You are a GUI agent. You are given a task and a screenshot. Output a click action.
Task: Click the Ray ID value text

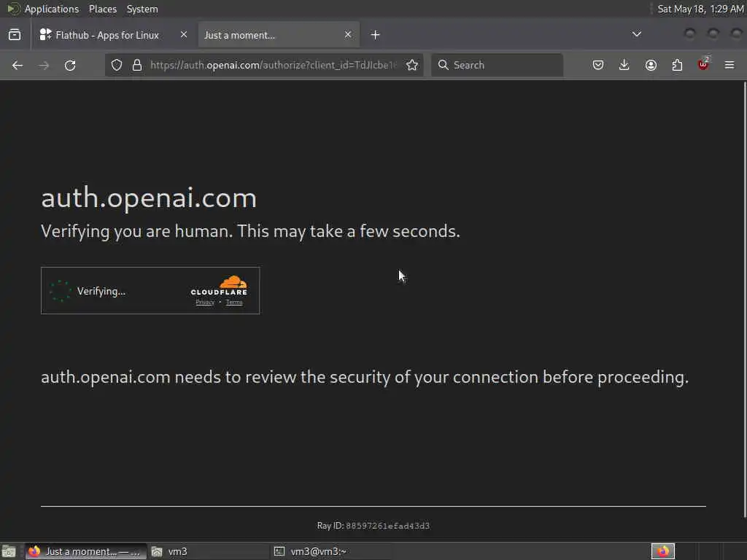pos(388,526)
